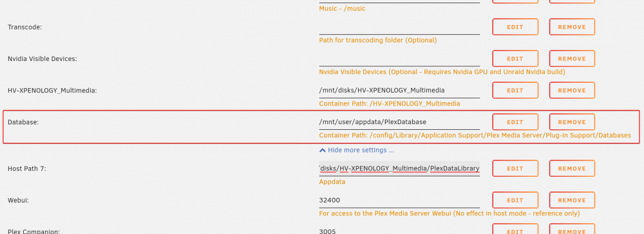
Task: Remove the Nvidia Visible Devices setting
Action: (x=572, y=59)
